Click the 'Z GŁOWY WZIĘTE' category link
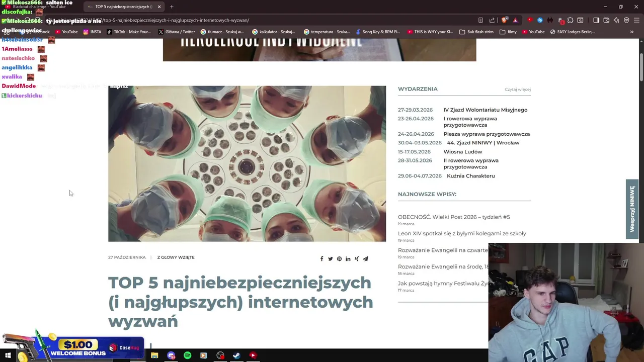Screen dimensions: 644x362 point(176,257)
